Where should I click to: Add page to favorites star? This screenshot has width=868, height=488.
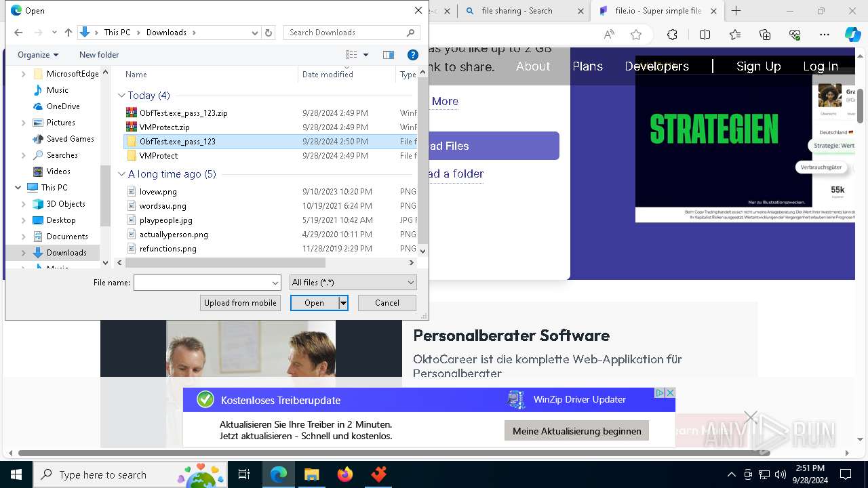pos(635,35)
